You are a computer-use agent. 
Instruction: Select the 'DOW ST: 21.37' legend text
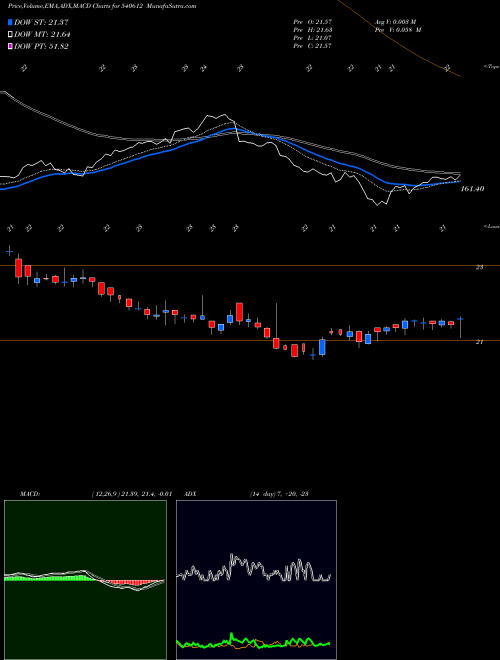[x=41, y=22]
